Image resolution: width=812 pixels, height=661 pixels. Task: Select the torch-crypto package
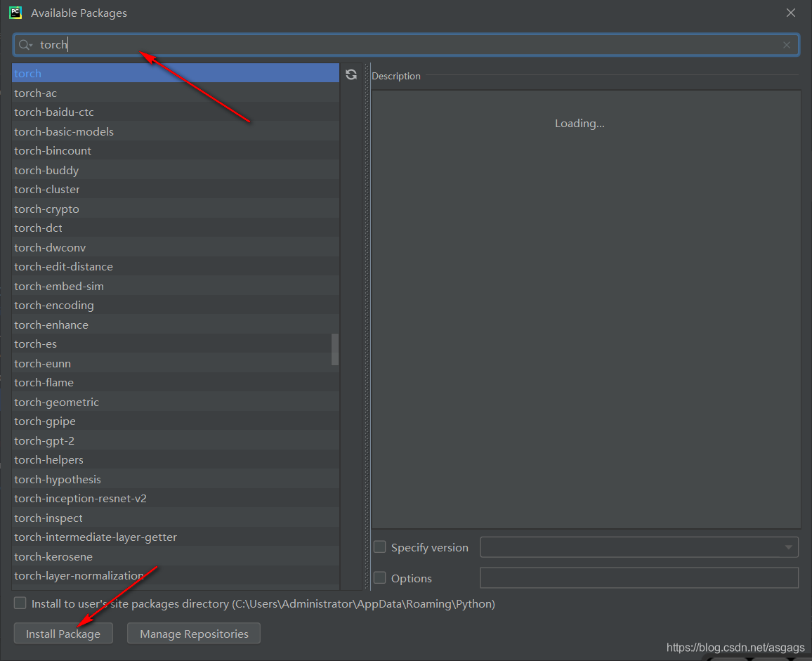click(x=176, y=209)
